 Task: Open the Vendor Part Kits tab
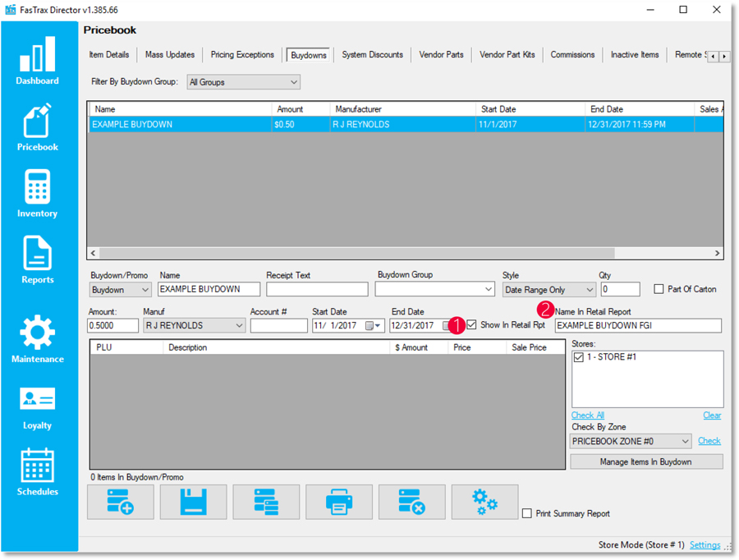coord(507,55)
